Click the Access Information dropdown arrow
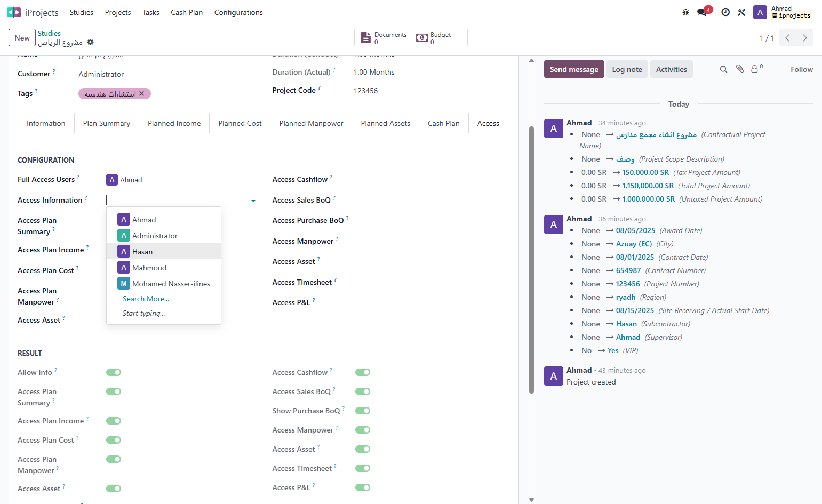Screen dimensions: 822x504 tap(253, 201)
